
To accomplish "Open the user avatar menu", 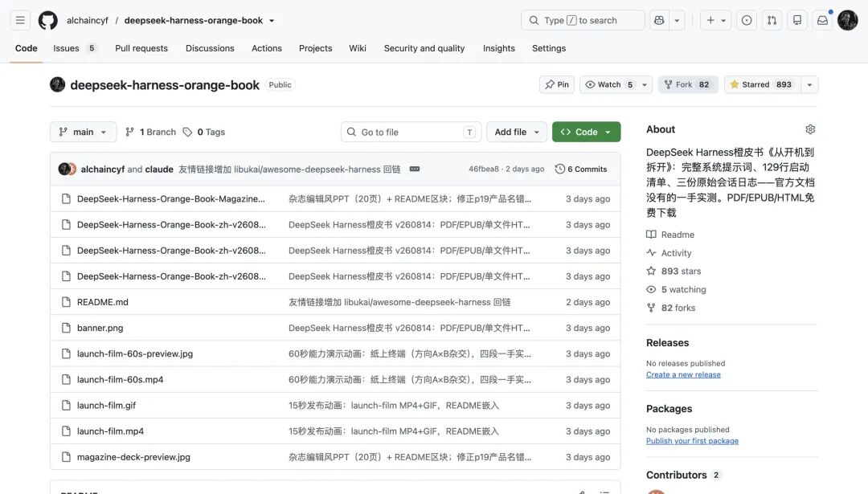I will 848,20.
